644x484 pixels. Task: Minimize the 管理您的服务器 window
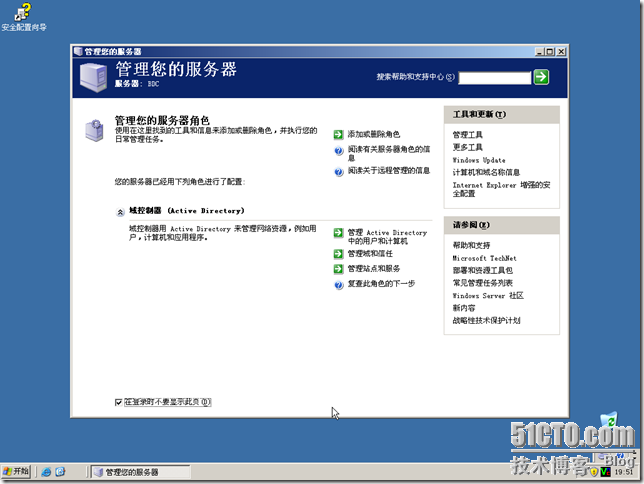tap(540, 52)
